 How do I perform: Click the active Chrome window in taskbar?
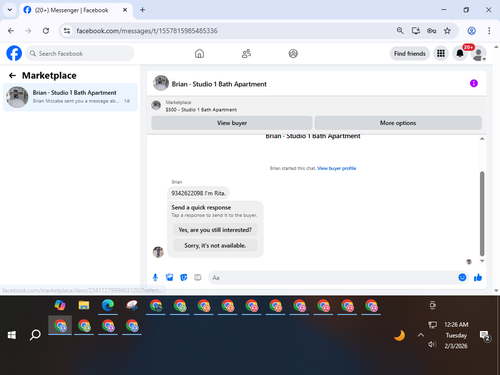click(x=60, y=325)
